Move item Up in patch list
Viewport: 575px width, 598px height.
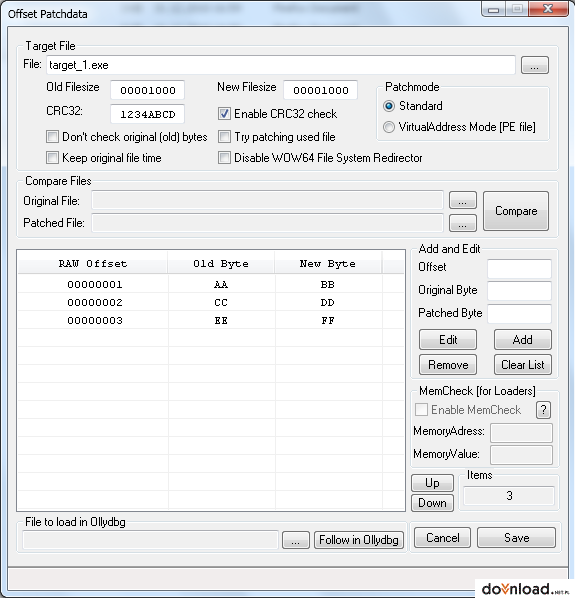tap(432, 483)
